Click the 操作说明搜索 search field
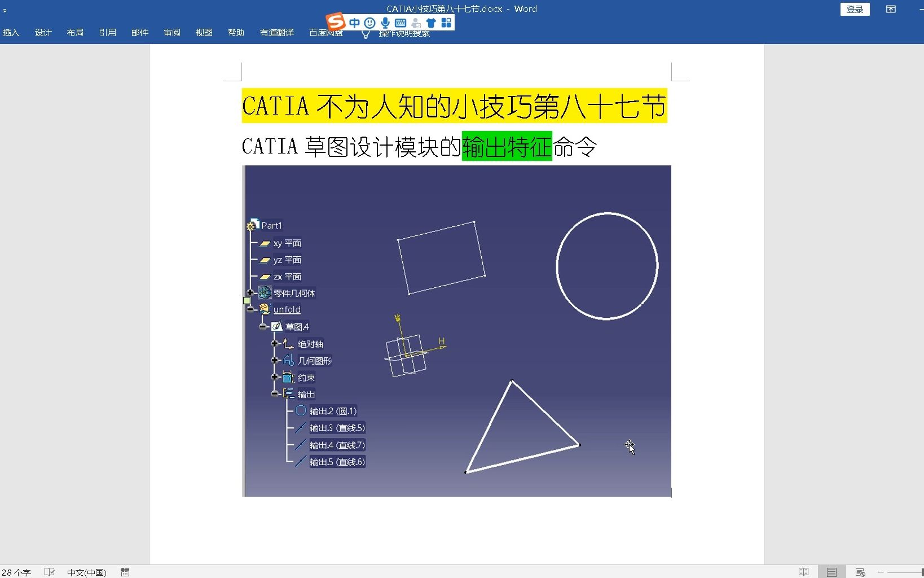Screen dimensions: 924x578 404,33
